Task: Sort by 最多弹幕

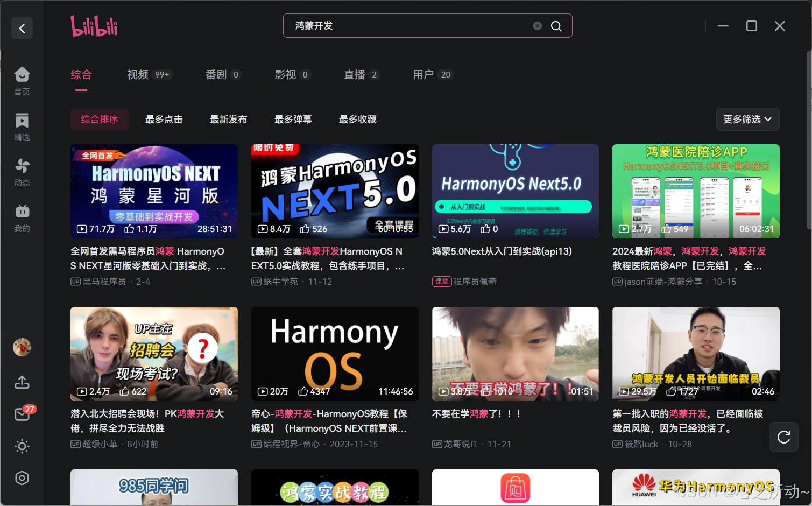Action: click(293, 120)
